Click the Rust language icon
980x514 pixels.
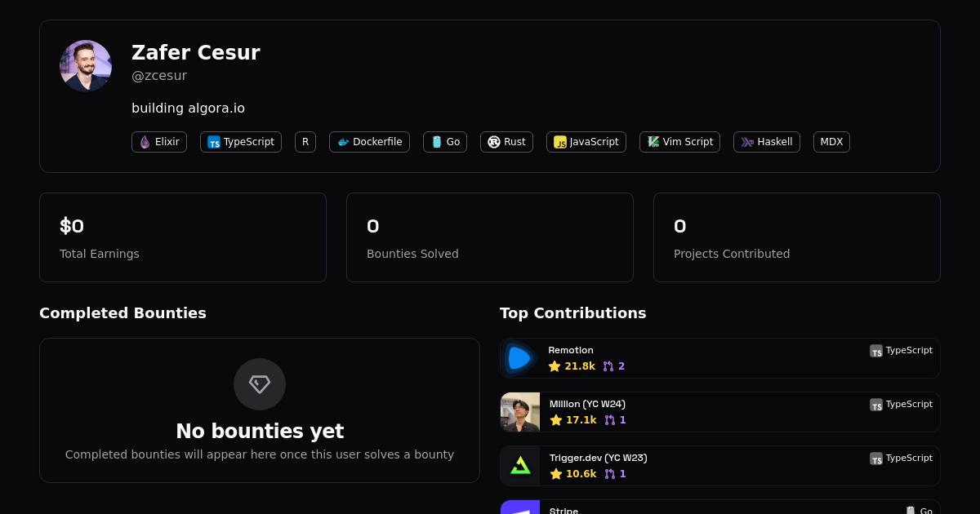494,142
